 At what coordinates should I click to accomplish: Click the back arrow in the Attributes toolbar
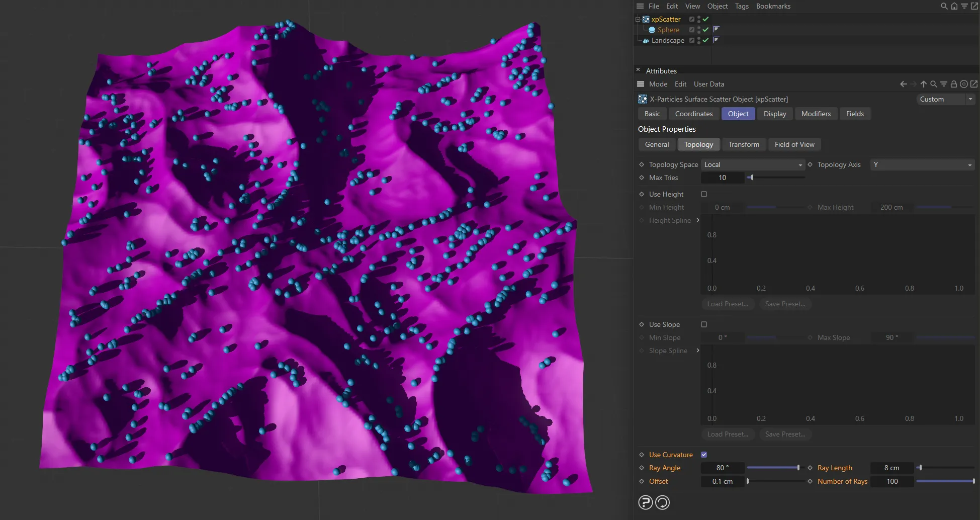pyautogui.click(x=903, y=84)
